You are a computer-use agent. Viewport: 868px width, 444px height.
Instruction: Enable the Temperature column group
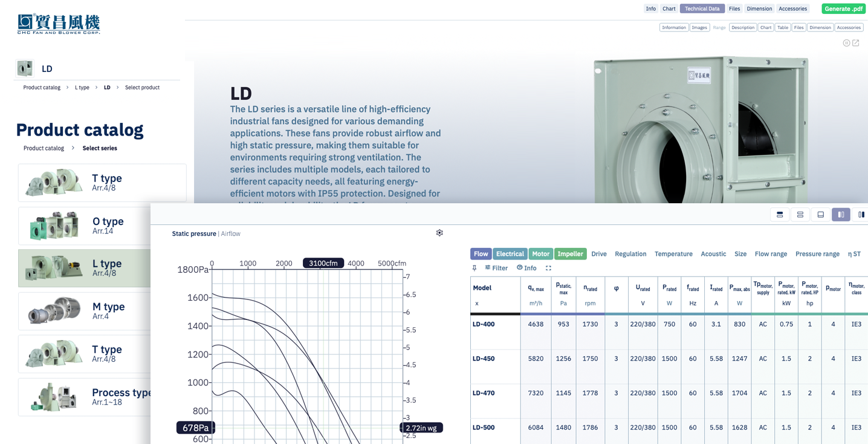[x=673, y=254]
